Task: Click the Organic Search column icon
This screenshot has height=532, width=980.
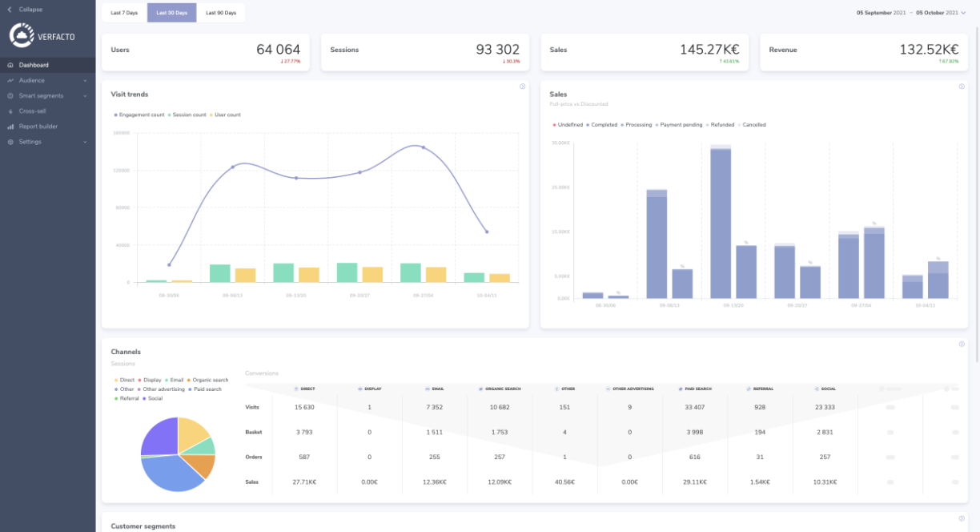Action: pos(480,389)
